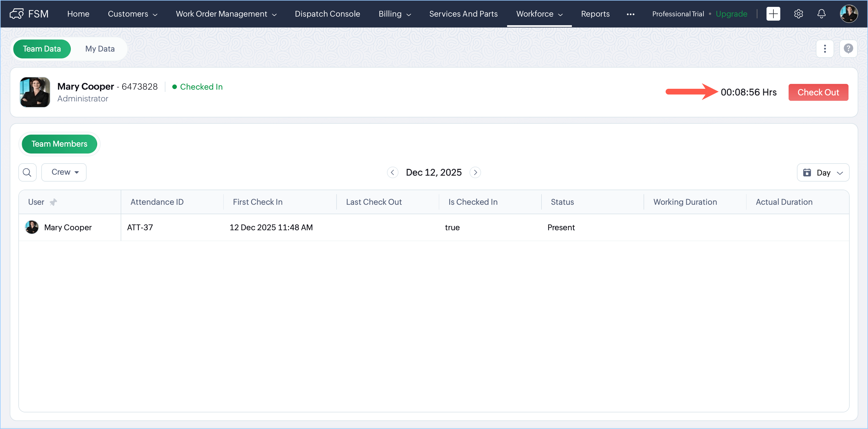Expand the Crew filter dropdown
This screenshot has width=868, height=429.
(64, 172)
